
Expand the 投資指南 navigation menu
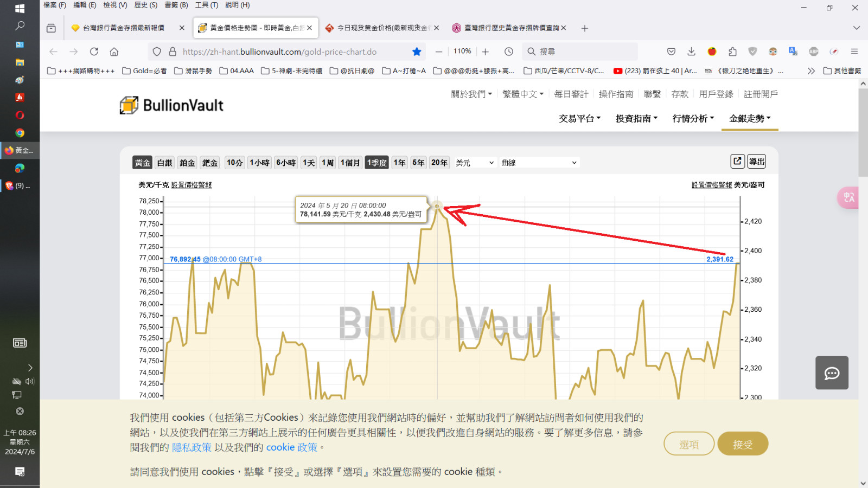tap(636, 118)
